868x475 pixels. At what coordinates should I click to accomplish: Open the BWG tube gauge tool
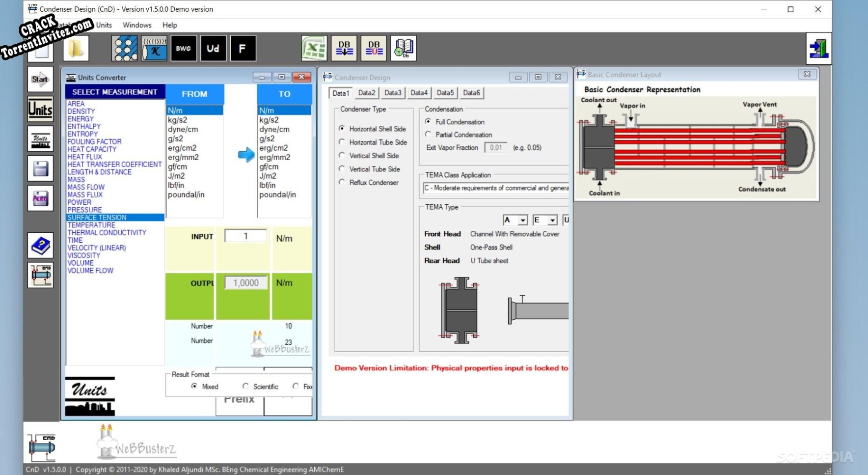[184, 48]
